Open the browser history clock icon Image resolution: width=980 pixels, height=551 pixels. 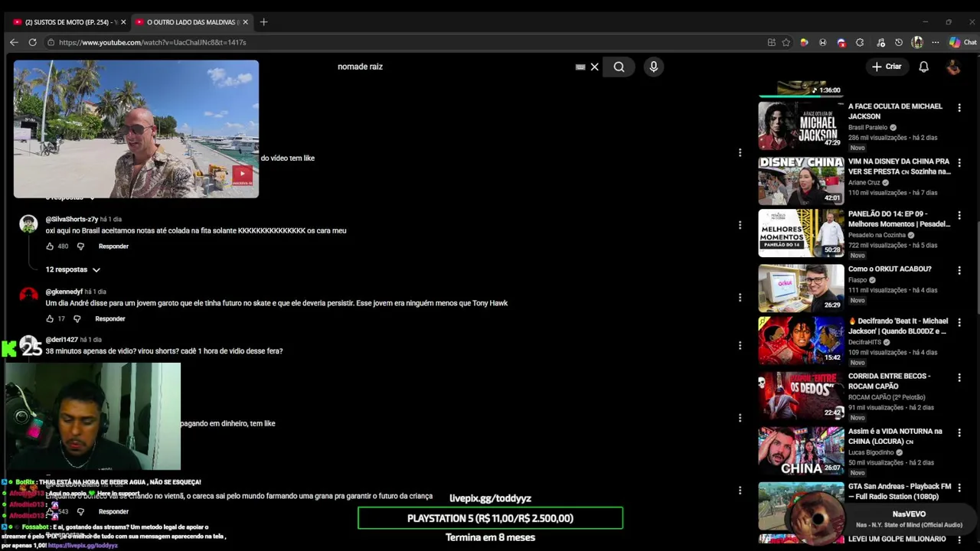click(x=899, y=42)
